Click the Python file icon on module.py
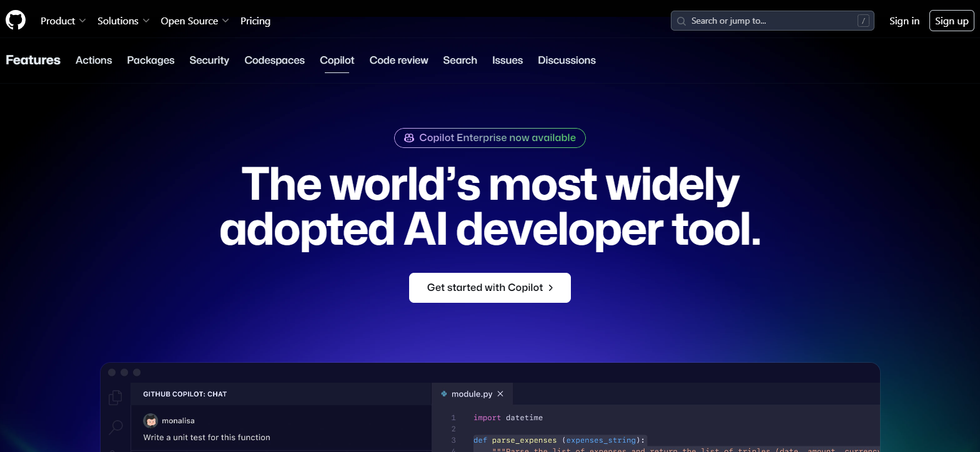The image size is (980, 452). [443, 394]
